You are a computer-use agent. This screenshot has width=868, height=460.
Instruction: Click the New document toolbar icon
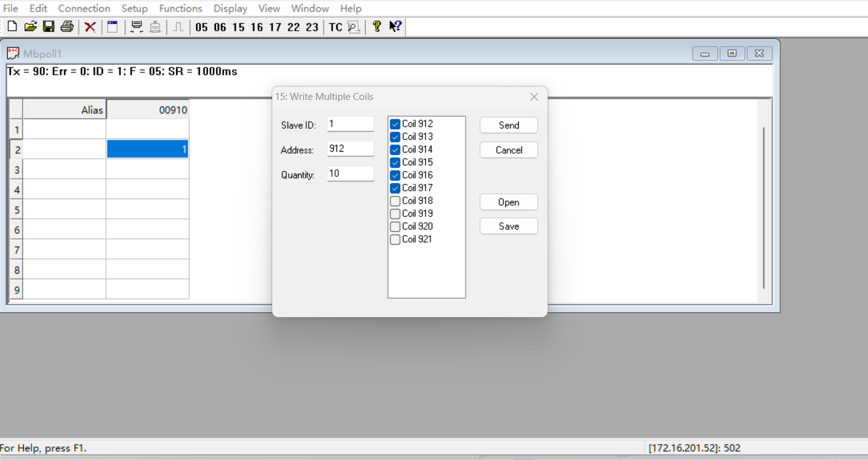coord(12,26)
